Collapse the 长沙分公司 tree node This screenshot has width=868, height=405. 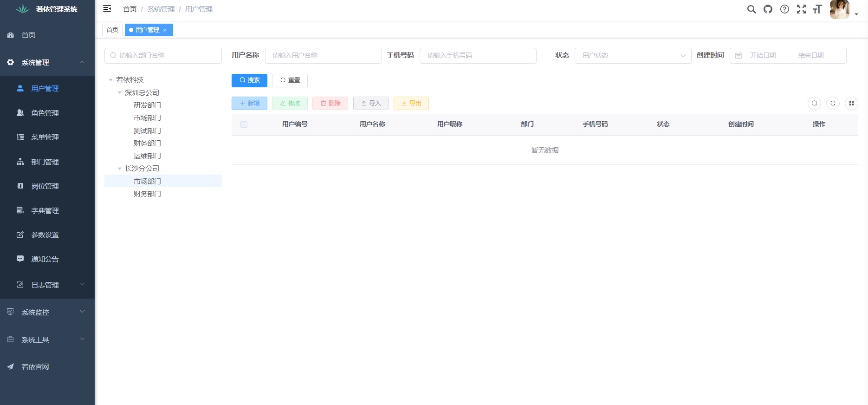point(120,169)
